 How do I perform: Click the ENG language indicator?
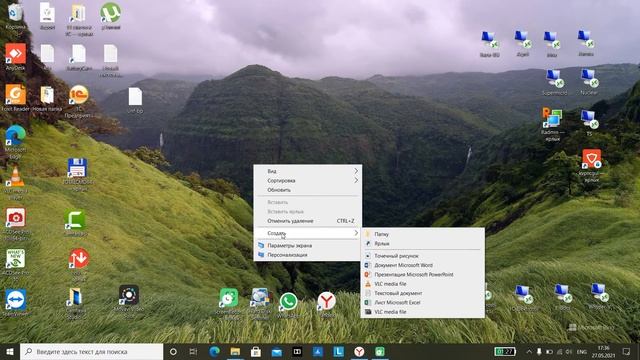pos(582,351)
